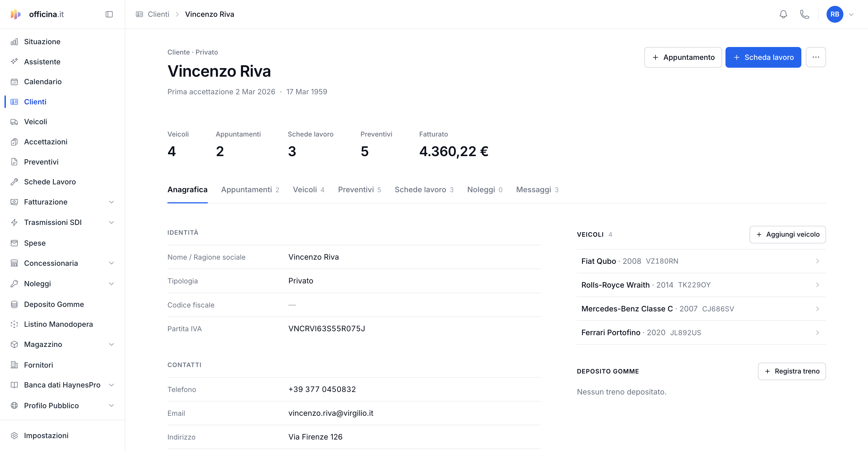Switch to Schede lavoro tab
The height and width of the screenshot is (451, 868).
[424, 190]
